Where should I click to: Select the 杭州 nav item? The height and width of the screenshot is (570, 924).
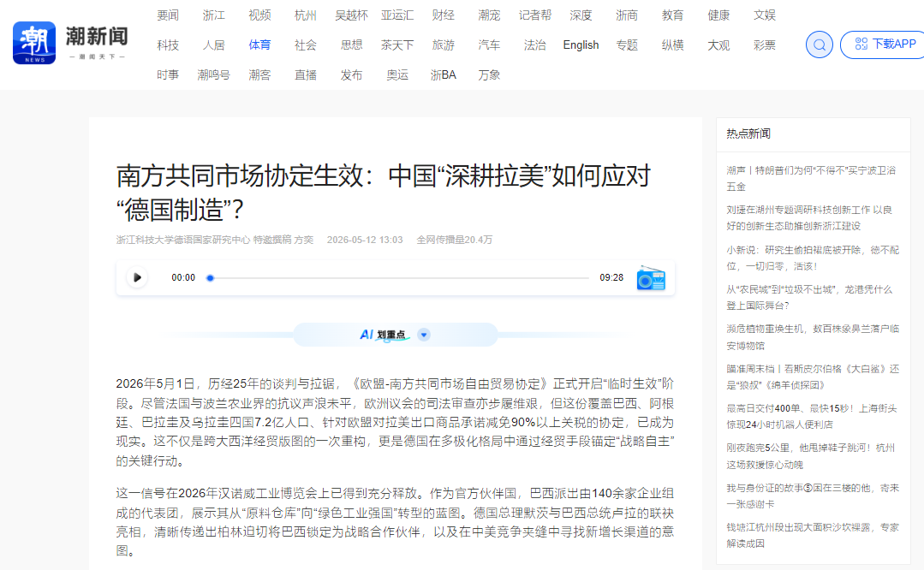tap(305, 15)
